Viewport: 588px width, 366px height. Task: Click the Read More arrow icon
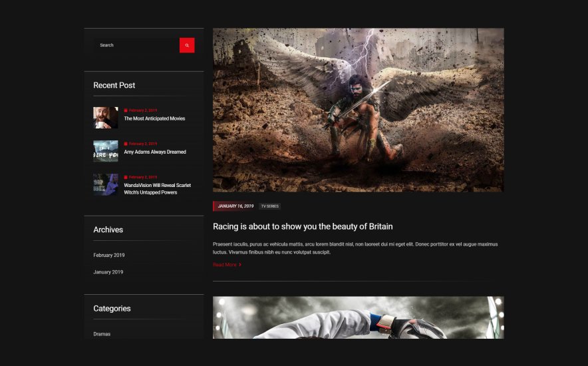tap(240, 265)
